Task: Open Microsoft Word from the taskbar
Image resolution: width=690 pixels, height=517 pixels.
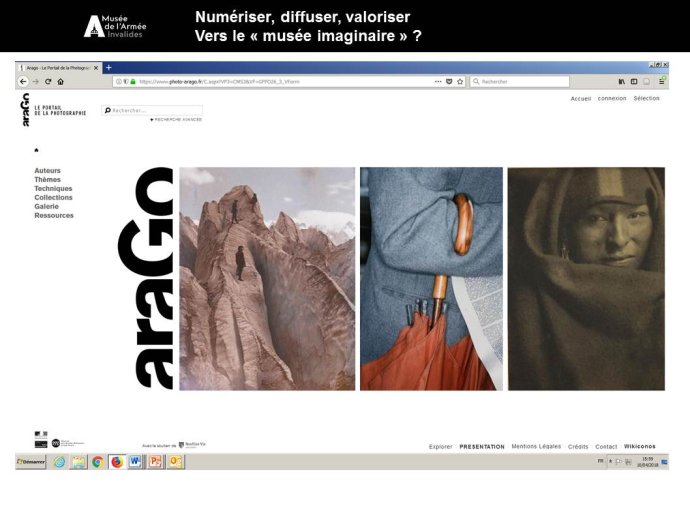Action: click(x=136, y=462)
